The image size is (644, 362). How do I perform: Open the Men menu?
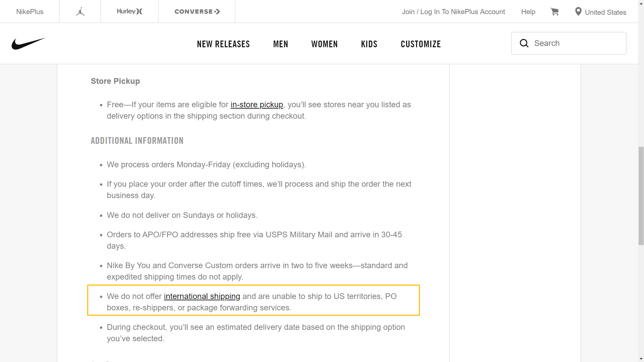[x=281, y=44]
